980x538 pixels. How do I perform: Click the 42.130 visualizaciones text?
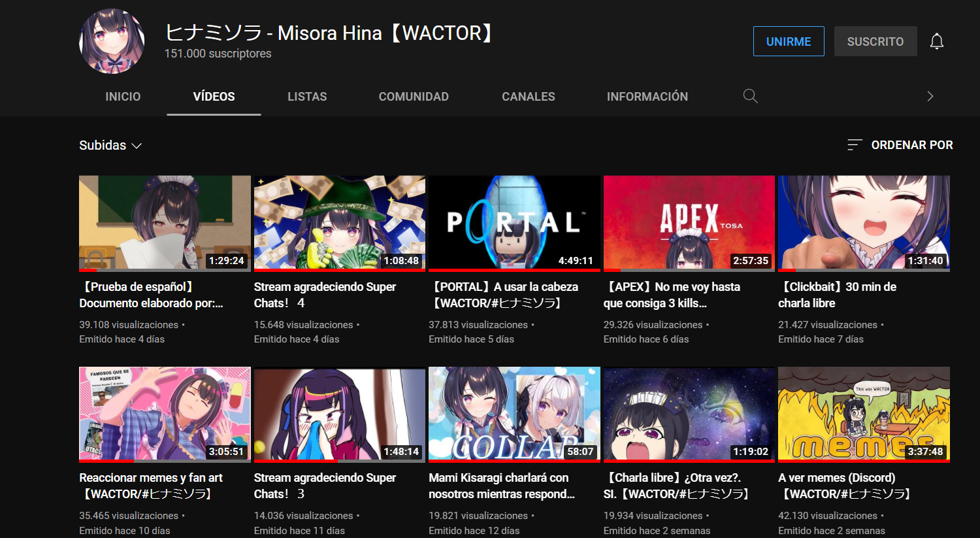(828, 516)
